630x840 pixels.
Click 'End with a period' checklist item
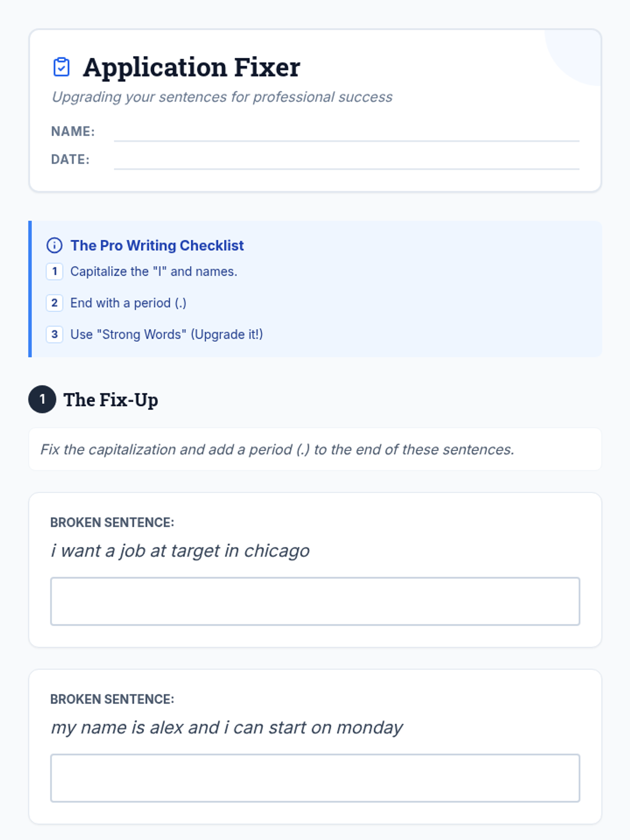click(129, 303)
